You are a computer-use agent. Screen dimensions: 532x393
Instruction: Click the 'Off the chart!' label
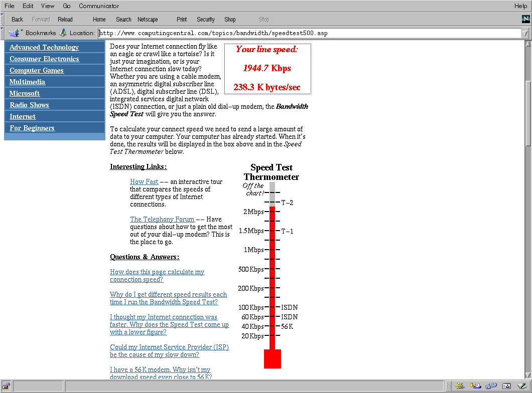[253, 189]
